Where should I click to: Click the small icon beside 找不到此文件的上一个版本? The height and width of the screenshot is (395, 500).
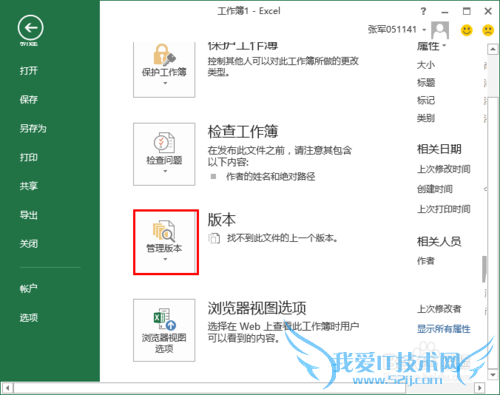coord(214,238)
